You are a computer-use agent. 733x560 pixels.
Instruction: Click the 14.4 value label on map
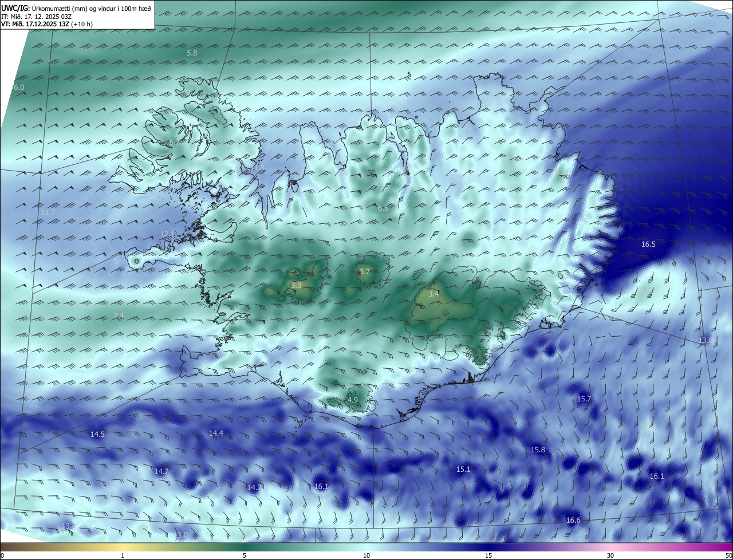pyautogui.click(x=216, y=433)
